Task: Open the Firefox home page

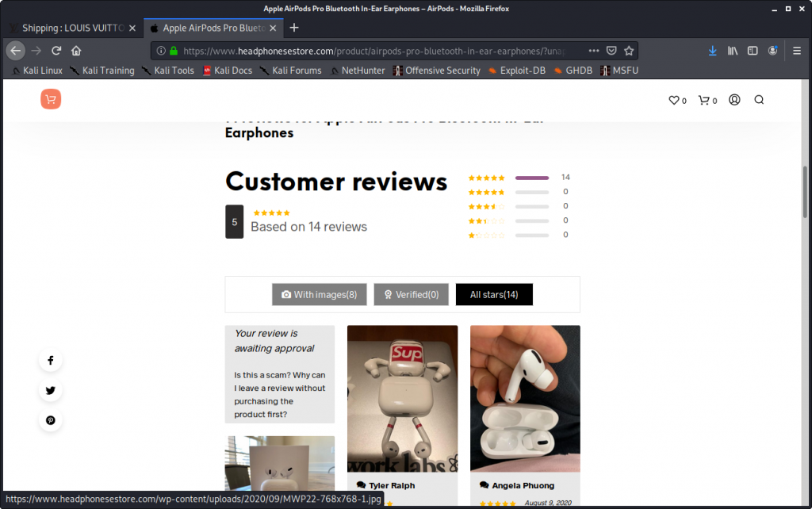Action: coord(76,51)
